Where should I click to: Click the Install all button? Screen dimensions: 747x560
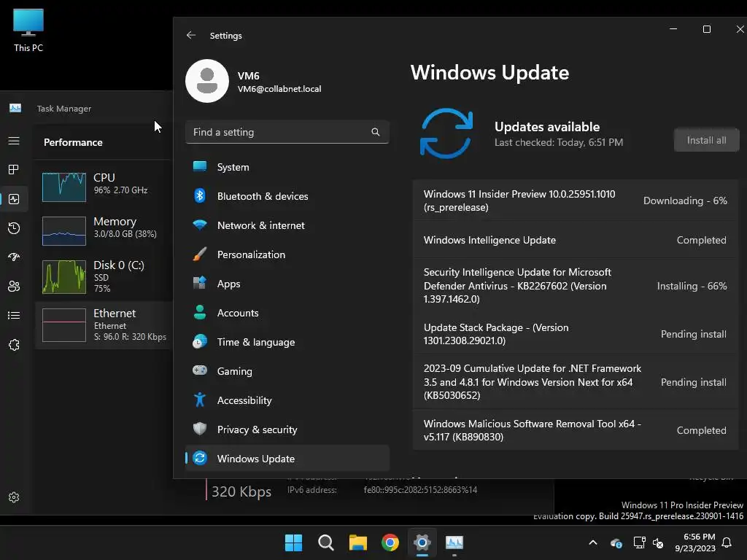706,140
